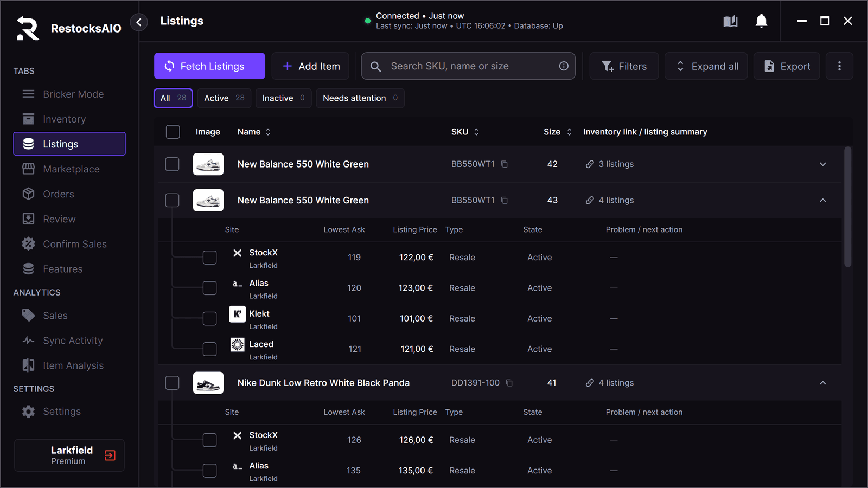
Task: Click the magnifier search icon
Action: [375, 67]
